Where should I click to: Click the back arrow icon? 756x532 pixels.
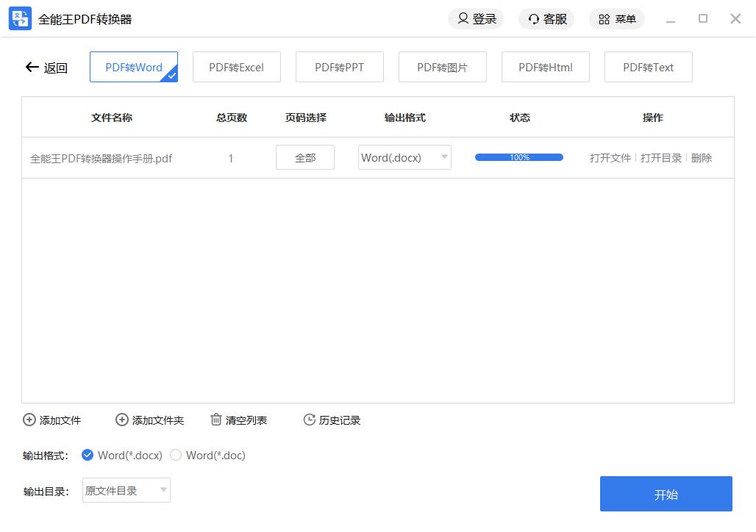click(x=32, y=68)
